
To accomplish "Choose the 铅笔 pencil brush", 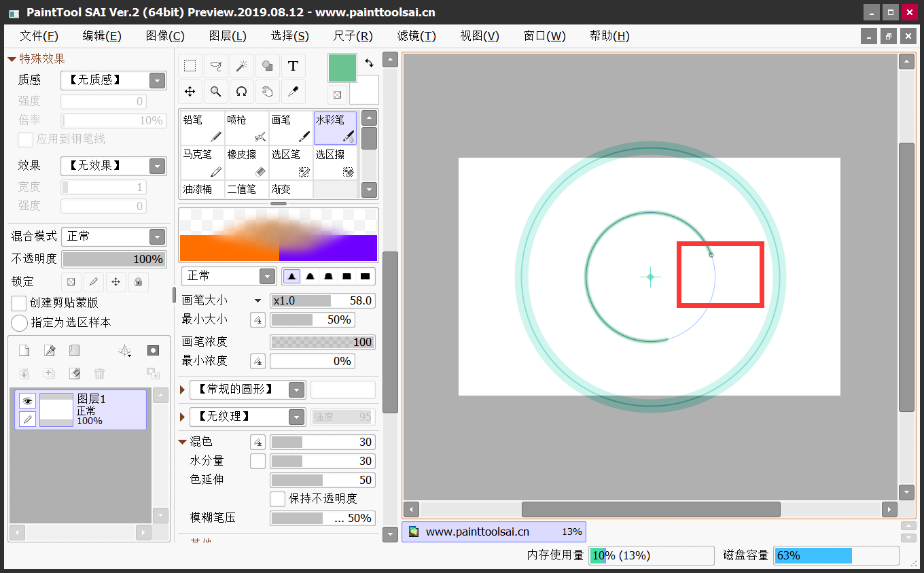I will (202, 128).
